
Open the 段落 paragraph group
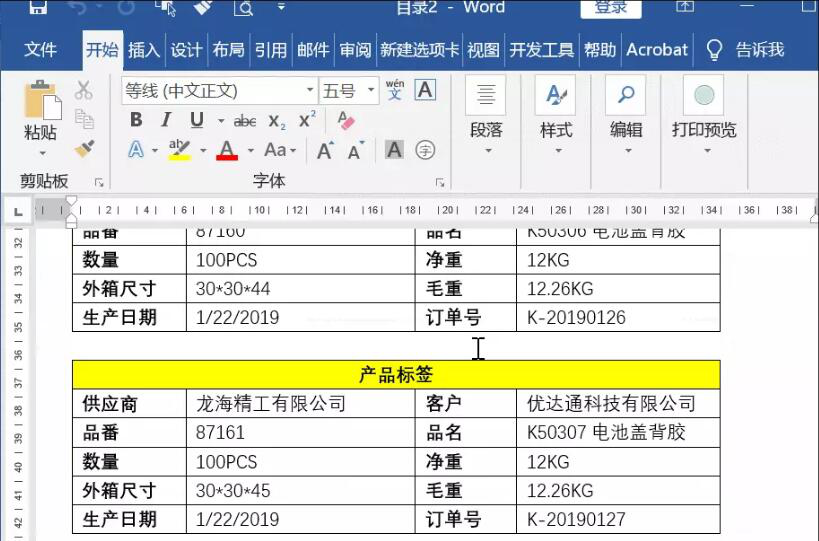[486, 116]
